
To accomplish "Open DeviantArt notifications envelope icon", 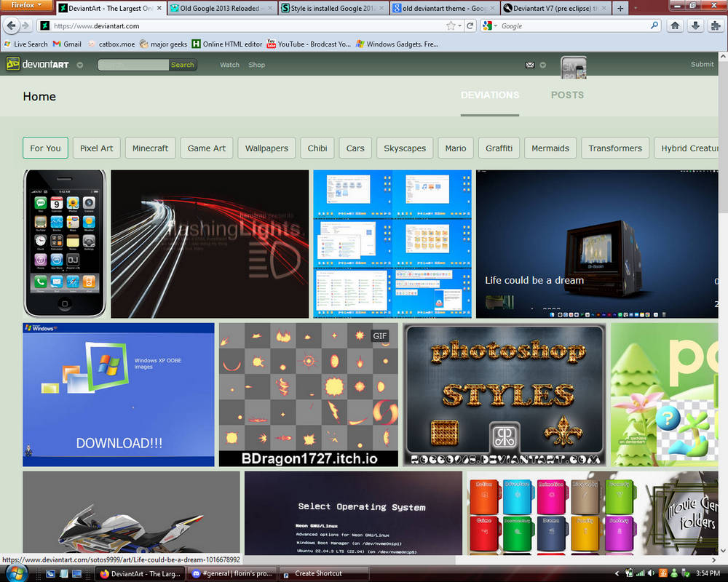I will click(530, 65).
